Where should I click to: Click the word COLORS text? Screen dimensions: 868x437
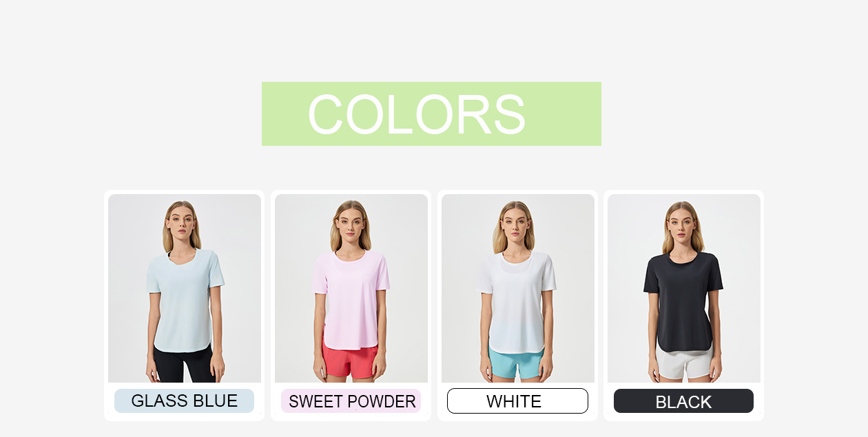click(x=417, y=114)
